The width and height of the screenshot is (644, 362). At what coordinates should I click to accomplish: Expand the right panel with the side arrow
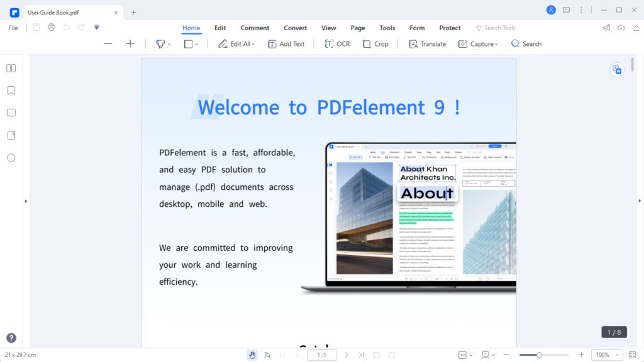[x=640, y=201]
